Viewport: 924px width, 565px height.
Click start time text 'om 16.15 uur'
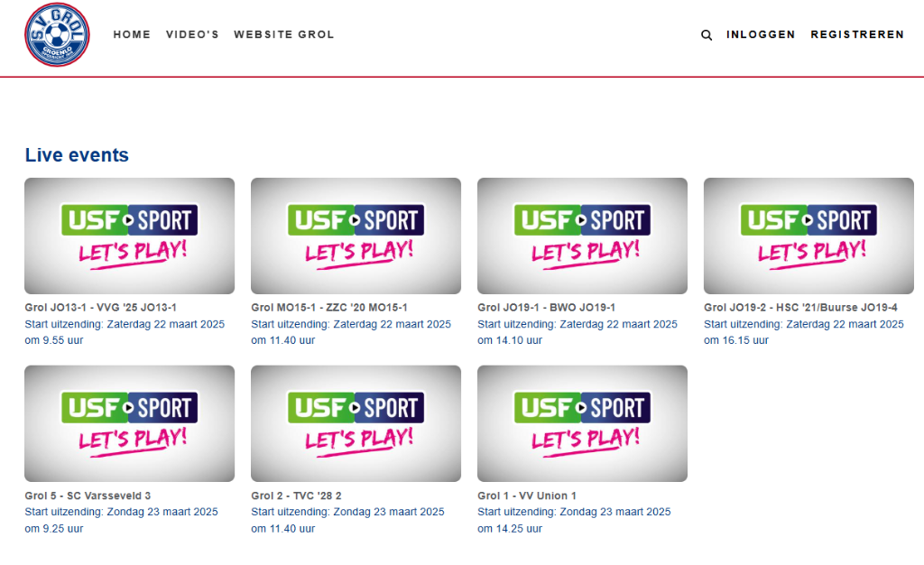tap(736, 340)
